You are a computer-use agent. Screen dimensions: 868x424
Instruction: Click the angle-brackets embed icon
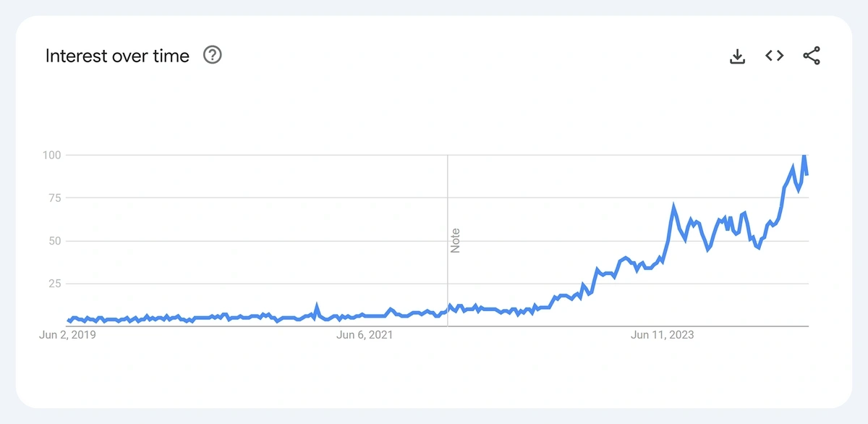coord(774,55)
